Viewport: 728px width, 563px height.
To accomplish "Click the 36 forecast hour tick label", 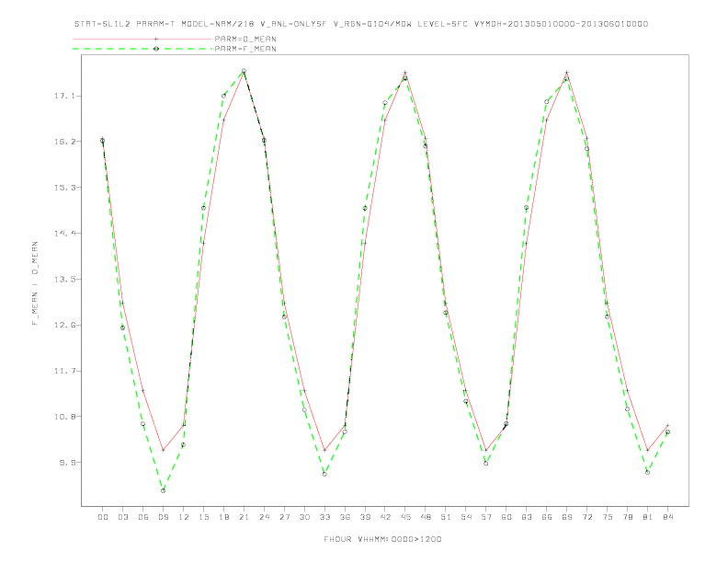I will click(345, 517).
